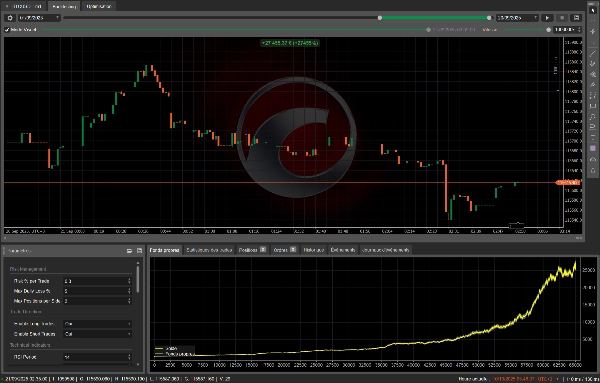Click the Max Daily Loss % stepper arrows
Screen dimensions: 600x383
point(129,291)
